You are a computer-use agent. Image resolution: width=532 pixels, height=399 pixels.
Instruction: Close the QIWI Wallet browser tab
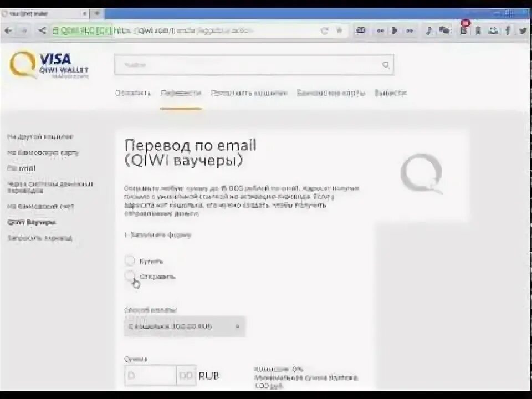point(84,13)
